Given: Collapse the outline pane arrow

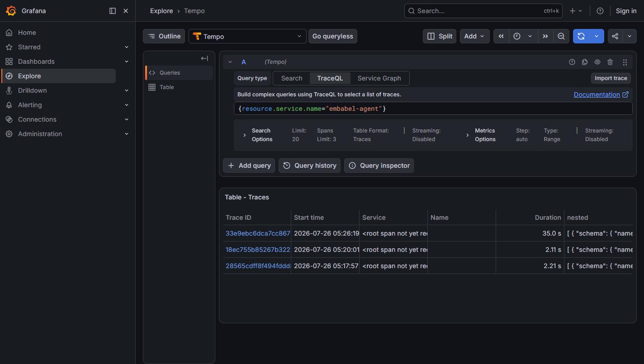Looking at the screenshot, I should pyautogui.click(x=204, y=58).
